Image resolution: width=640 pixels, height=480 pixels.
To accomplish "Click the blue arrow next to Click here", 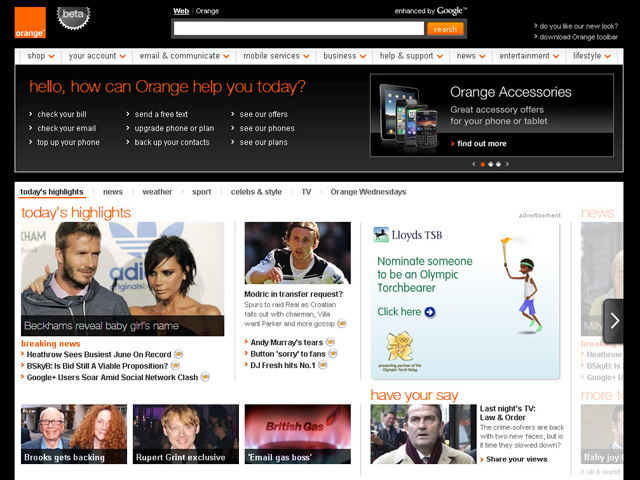I will 430,312.
